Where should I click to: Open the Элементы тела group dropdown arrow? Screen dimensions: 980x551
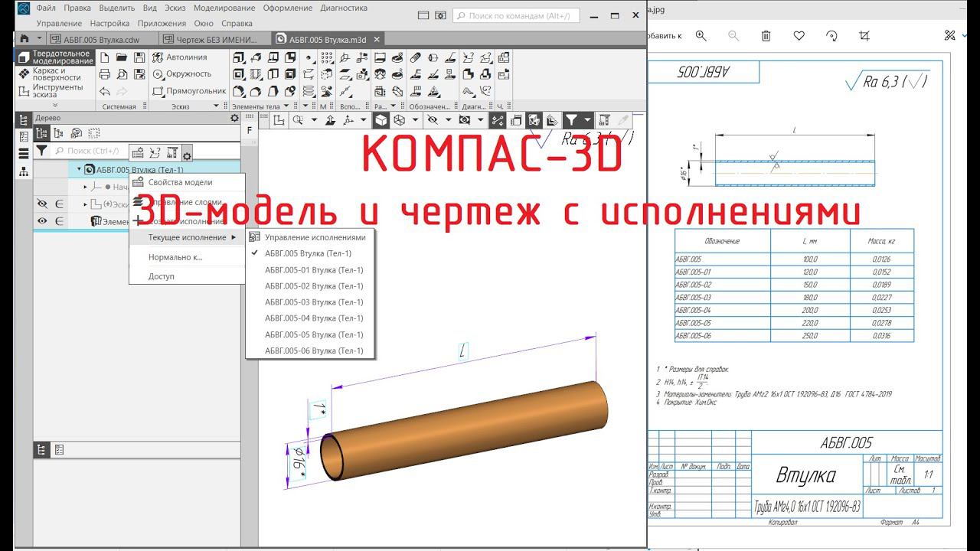click(x=286, y=106)
